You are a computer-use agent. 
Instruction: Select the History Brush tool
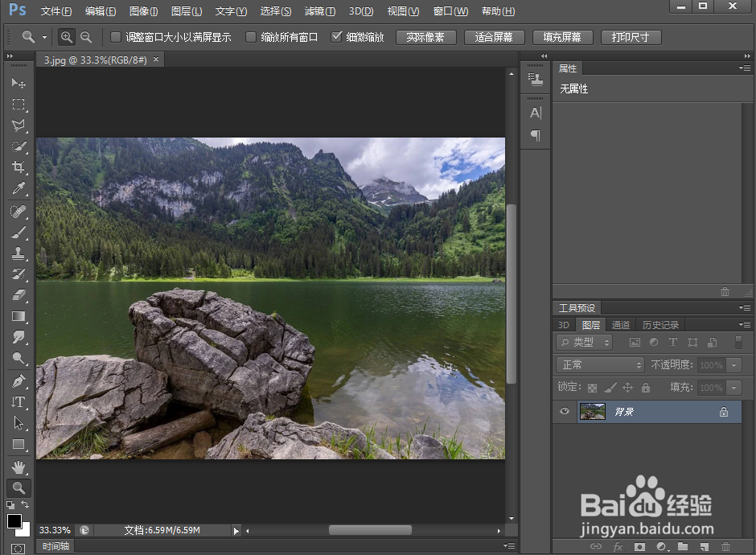pyautogui.click(x=18, y=274)
